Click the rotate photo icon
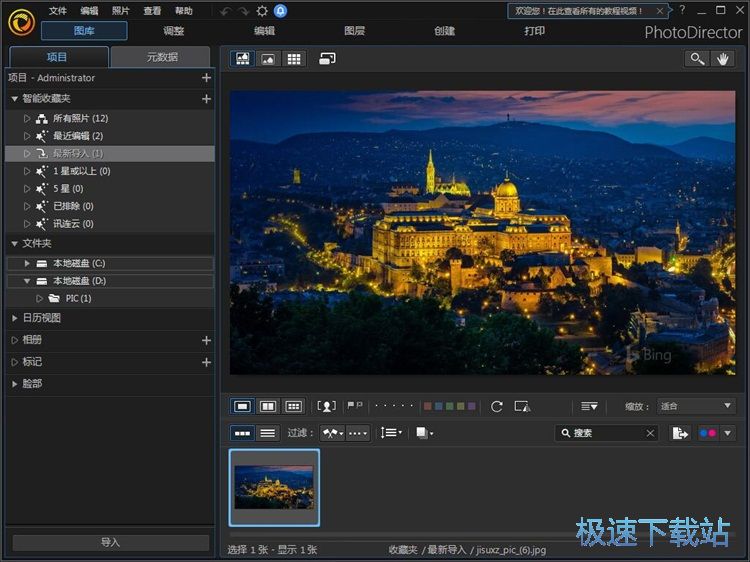The height and width of the screenshot is (562, 750). click(x=497, y=406)
